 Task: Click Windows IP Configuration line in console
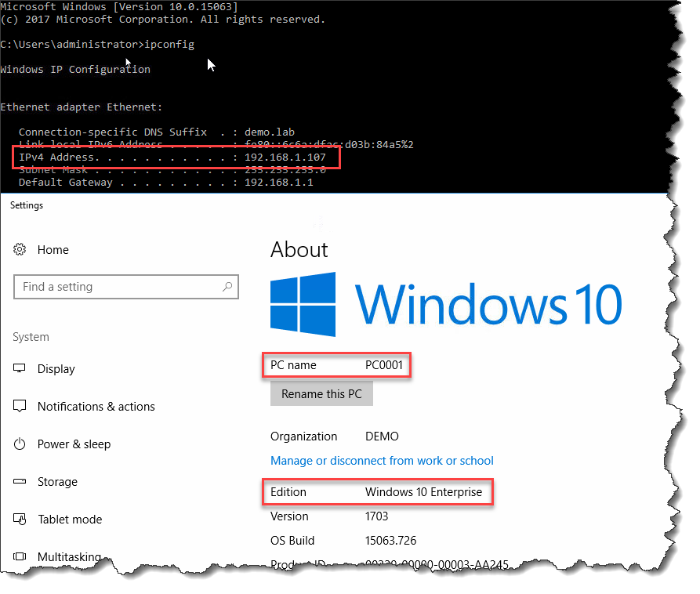click(75, 70)
